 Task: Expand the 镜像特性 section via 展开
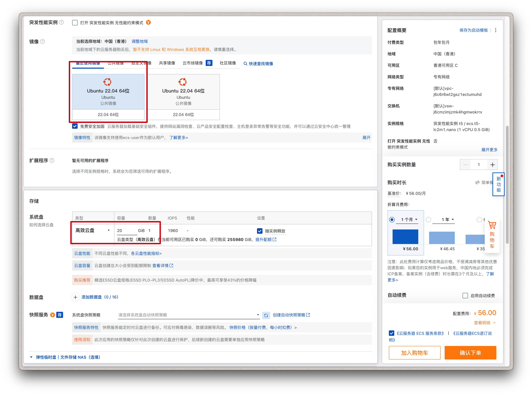pyautogui.click(x=366, y=137)
